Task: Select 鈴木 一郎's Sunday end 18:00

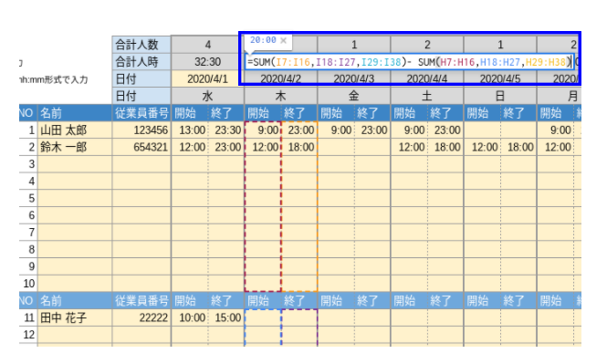Action: (518, 147)
